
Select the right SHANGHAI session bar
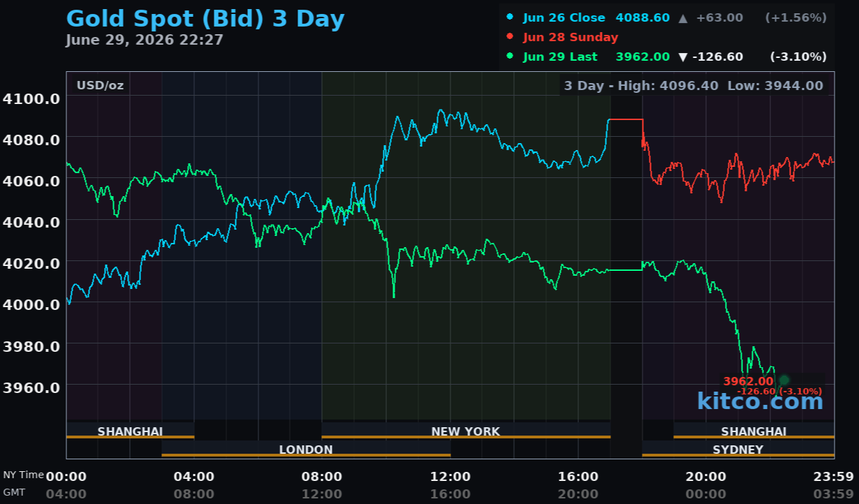coord(754,431)
